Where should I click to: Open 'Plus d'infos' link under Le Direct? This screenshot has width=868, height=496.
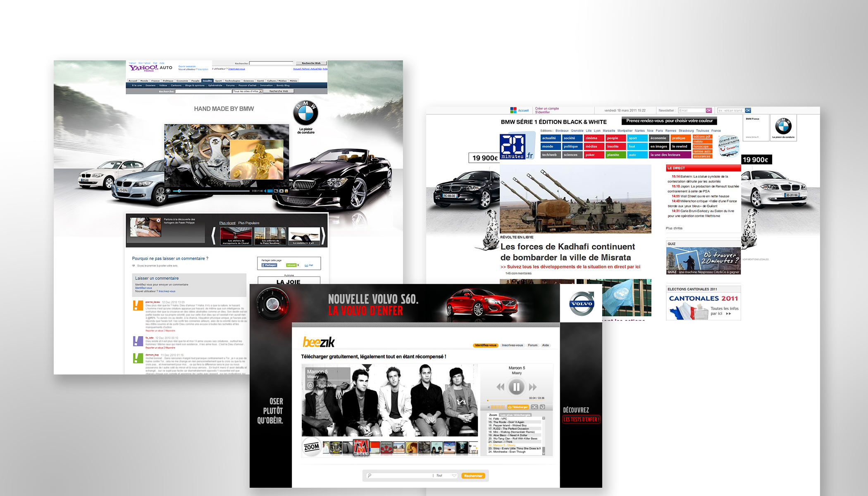click(674, 228)
